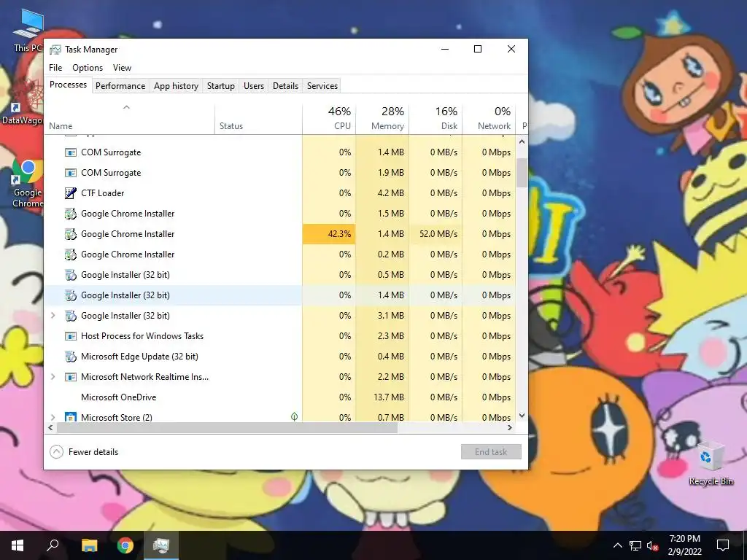Show hidden tray icons chevron
The image size is (747, 560).
(617, 545)
